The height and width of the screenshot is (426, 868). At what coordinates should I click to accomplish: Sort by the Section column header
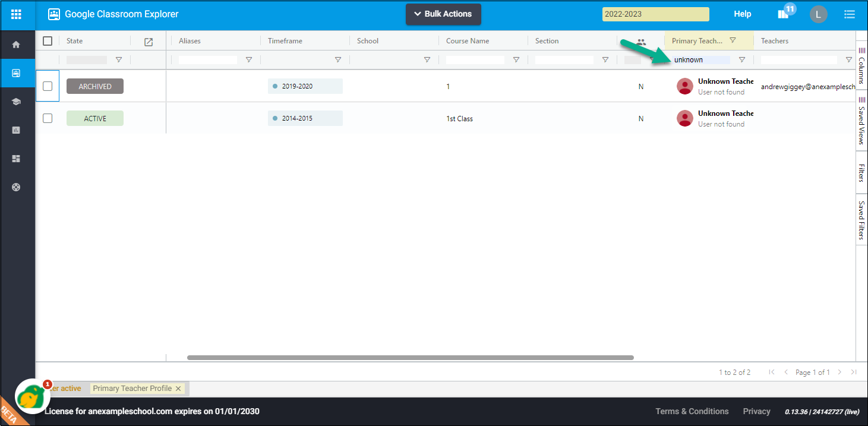(547, 41)
